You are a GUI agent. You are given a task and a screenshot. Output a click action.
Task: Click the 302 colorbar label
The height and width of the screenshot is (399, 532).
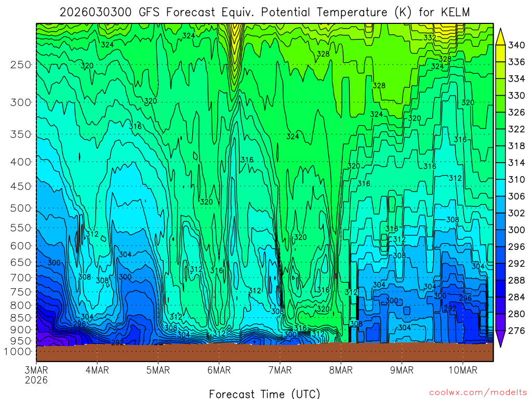(x=516, y=213)
